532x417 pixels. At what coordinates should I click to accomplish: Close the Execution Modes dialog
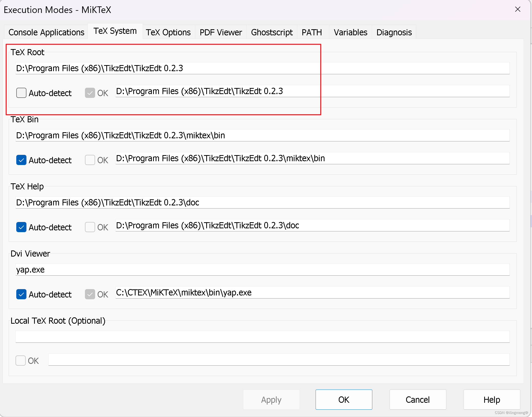click(518, 9)
